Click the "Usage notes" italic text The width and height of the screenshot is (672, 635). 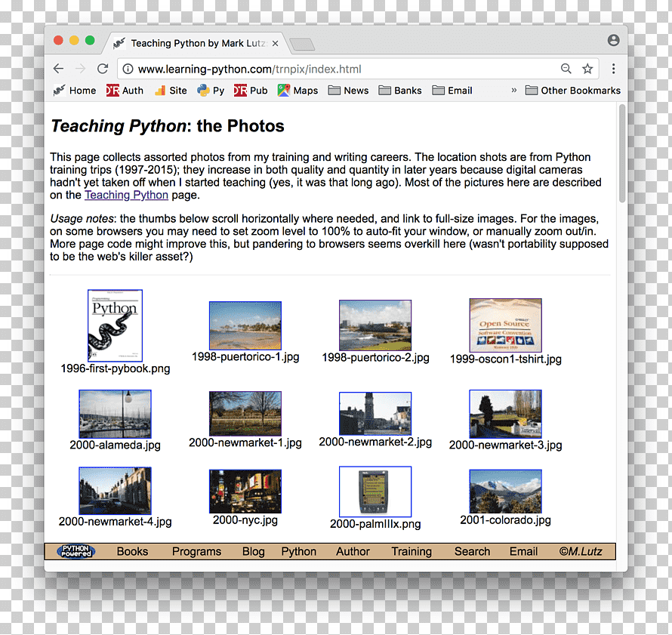[82, 218]
